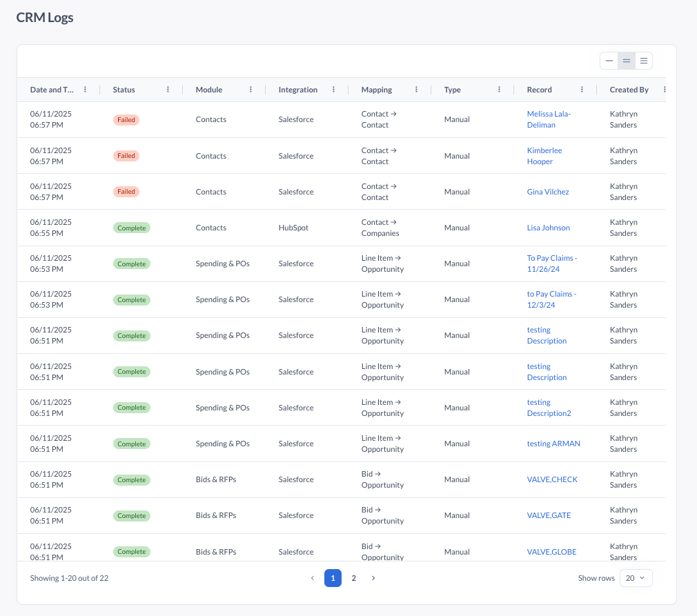697x616 pixels.
Task: Open the Created By column menu
Action: coord(664,90)
